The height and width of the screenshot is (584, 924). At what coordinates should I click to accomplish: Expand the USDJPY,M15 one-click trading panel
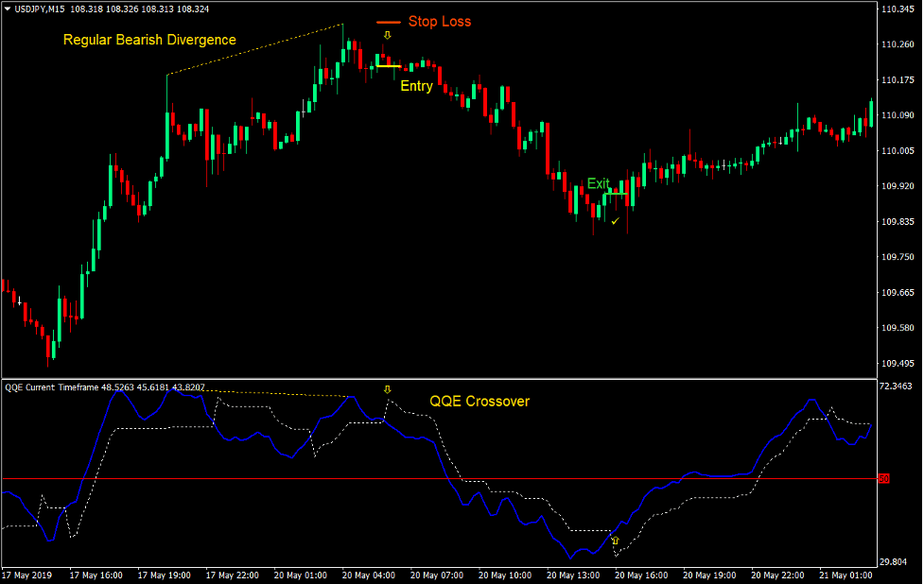pos(38,7)
